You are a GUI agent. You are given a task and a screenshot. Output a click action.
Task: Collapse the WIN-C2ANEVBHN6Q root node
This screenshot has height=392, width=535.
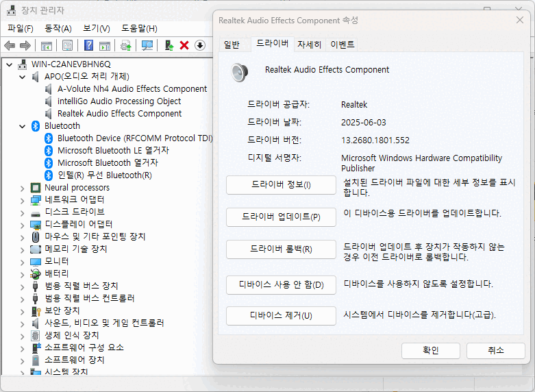[9, 64]
